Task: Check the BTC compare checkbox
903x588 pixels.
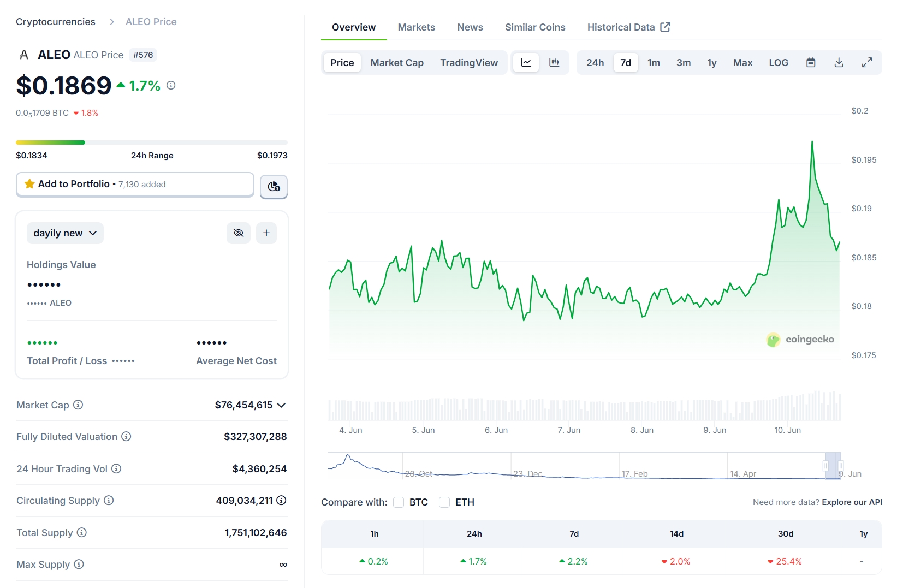Action: pyautogui.click(x=399, y=502)
